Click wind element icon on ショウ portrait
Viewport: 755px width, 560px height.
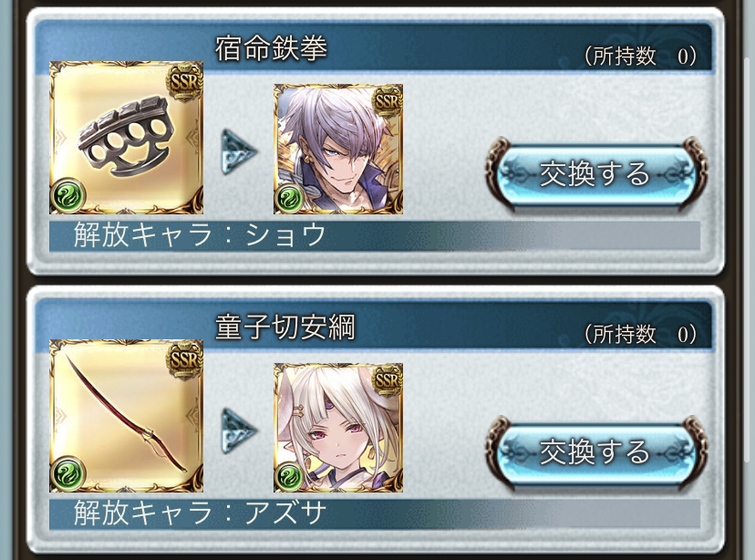tap(289, 199)
